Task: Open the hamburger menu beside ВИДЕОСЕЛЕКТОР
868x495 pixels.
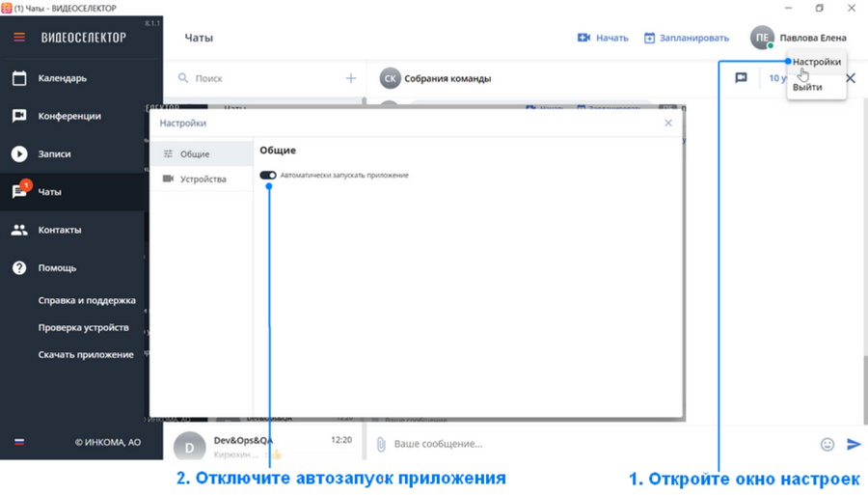Action: [19, 37]
